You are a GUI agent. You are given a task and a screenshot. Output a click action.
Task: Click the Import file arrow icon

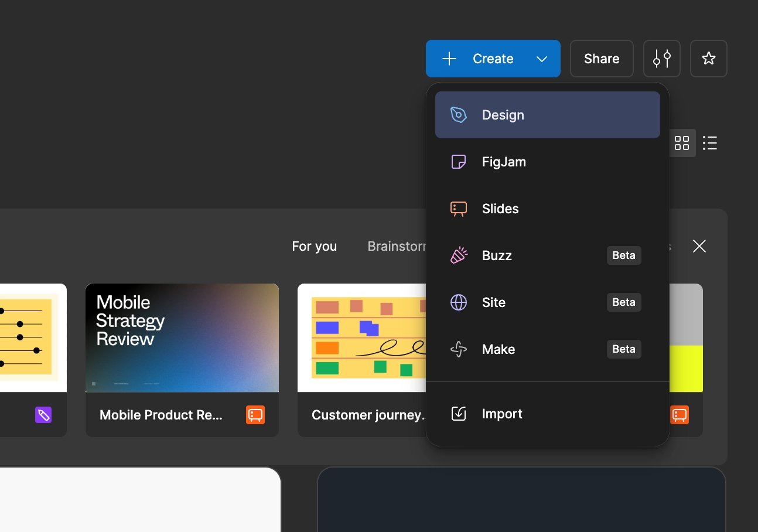point(459,414)
